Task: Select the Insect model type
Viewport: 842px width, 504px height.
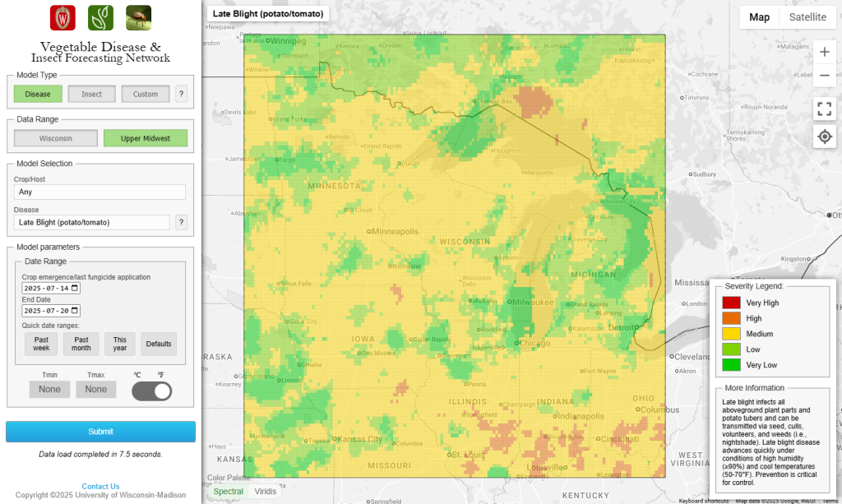Action: [91, 94]
